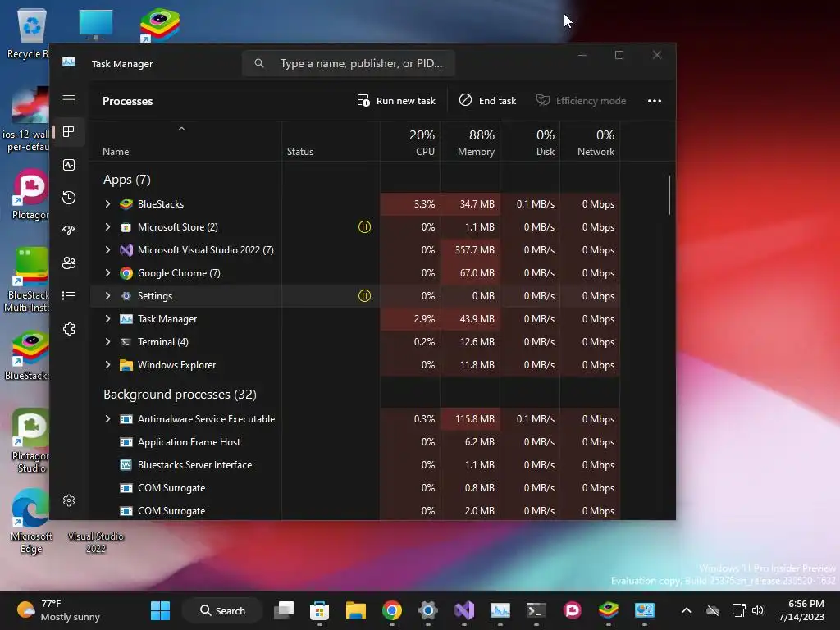Open the three-dot more options menu
The height and width of the screenshot is (630, 840).
[x=654, y=101]
